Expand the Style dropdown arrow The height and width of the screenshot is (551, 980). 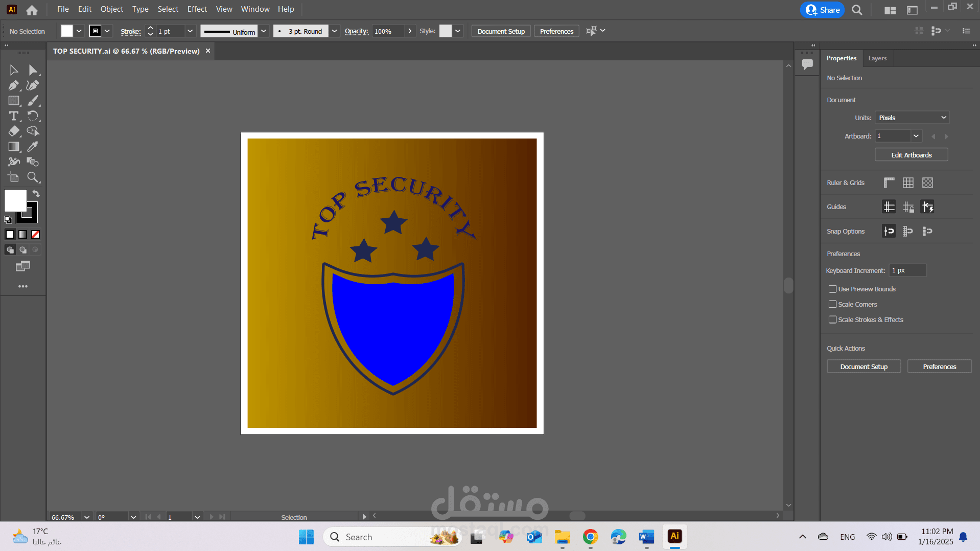click(458, 31)
